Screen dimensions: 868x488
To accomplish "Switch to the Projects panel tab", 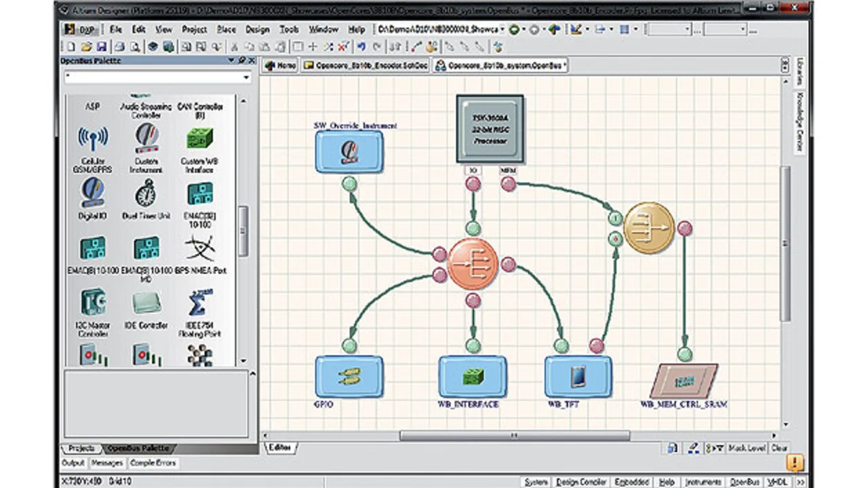I will 81,449.
